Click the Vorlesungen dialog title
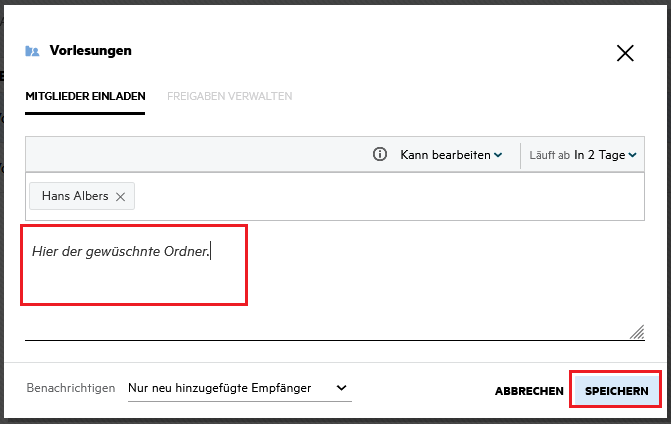Screen dimensions: 671x424 (x=91, y=50)
